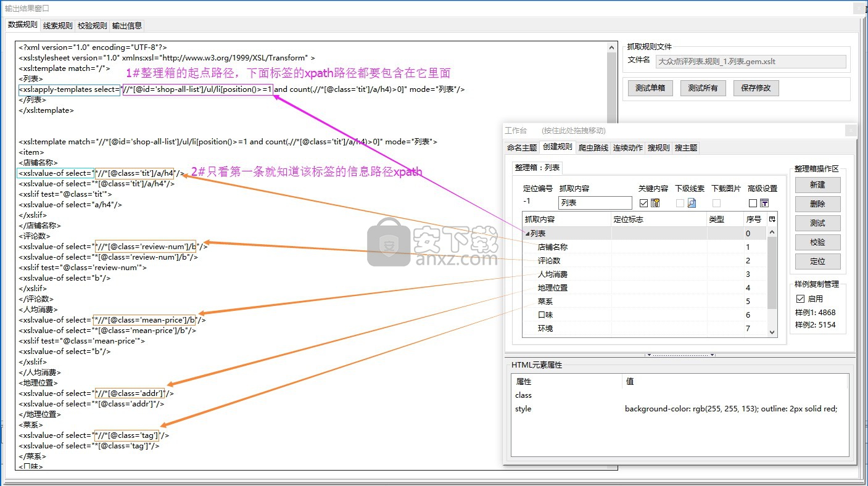Click the 值 column header in HTML元素属性
The width and height of the screenshot is (868, 486).
click(x=735, y=382)
